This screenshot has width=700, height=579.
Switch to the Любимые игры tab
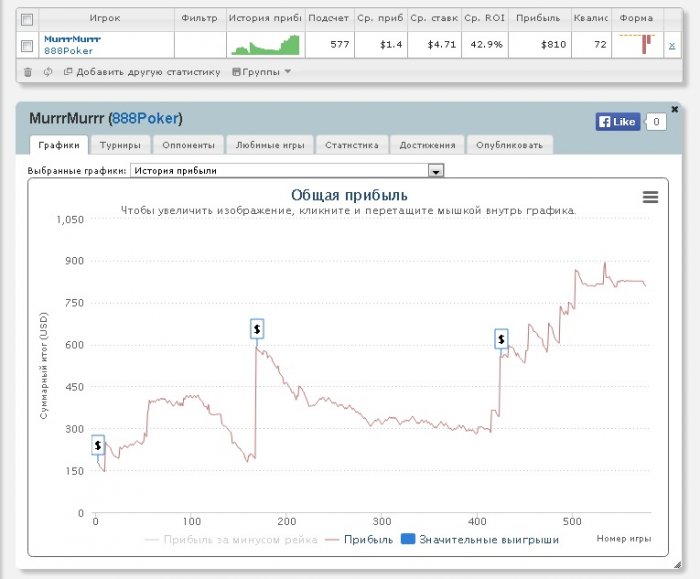(270, 145)
